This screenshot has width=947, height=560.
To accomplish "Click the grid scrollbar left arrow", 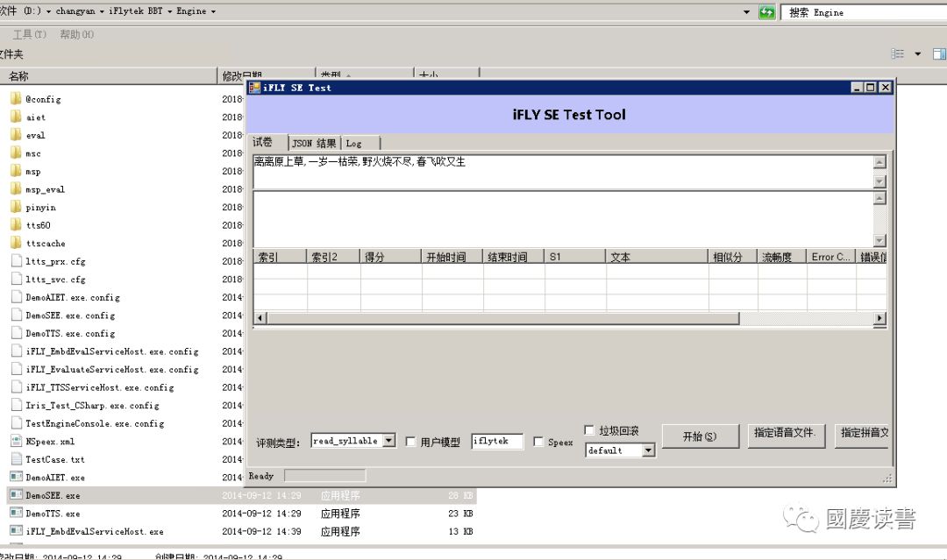I will coord(260,318).
